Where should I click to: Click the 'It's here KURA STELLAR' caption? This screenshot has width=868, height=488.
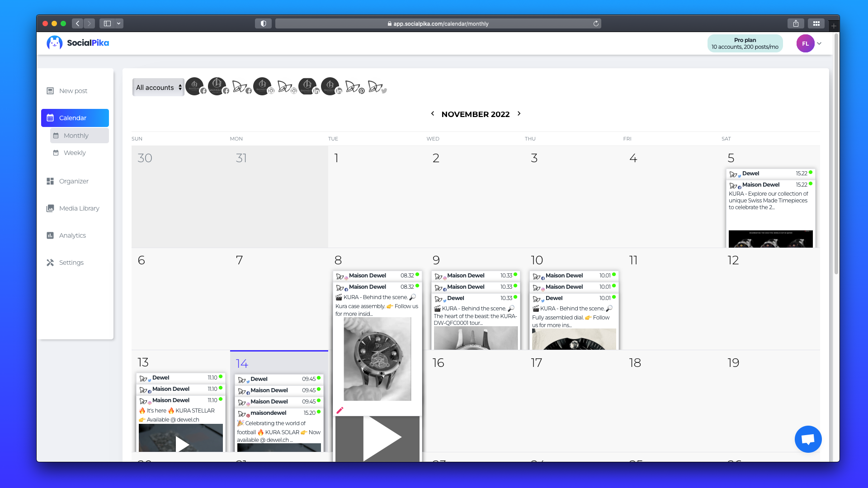tap(177, 415)
